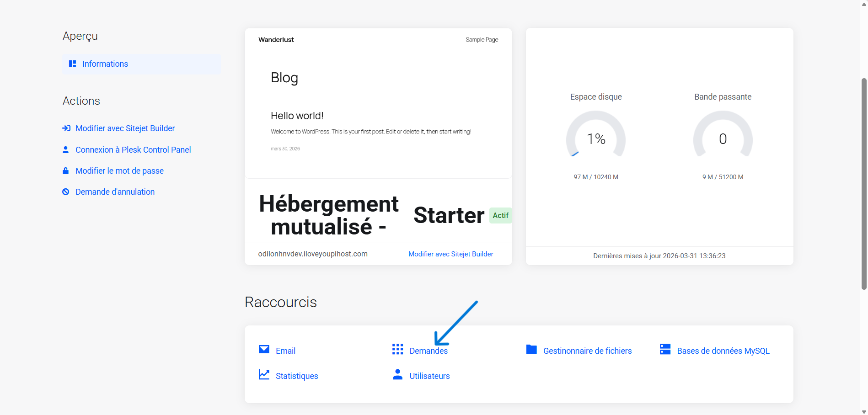The width and height of the screenshot is (868, 415).
Task: Click the Informations grid icon
Action: point(72,64)
